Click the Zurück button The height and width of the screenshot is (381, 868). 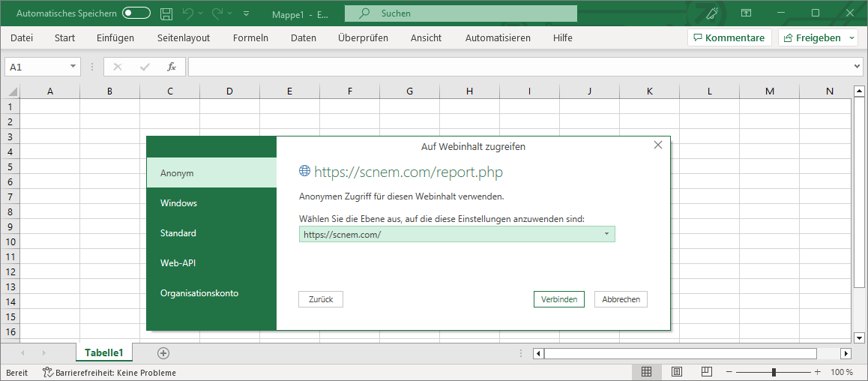click(x=321, y=299)
